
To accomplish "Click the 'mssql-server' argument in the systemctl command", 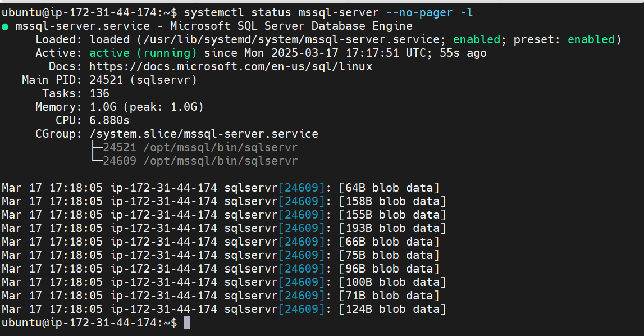I will pyautogui.click(x=339, y=13).
